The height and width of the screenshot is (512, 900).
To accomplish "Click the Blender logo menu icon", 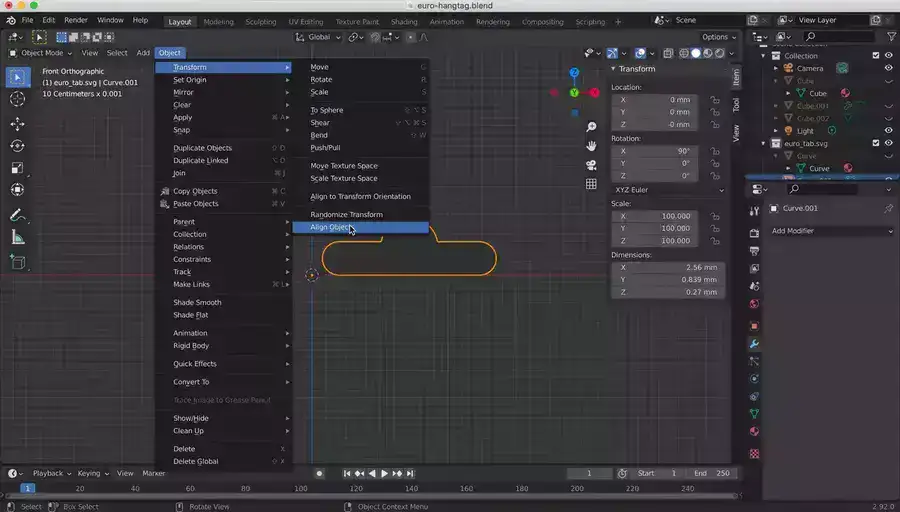I will [11, 20].
